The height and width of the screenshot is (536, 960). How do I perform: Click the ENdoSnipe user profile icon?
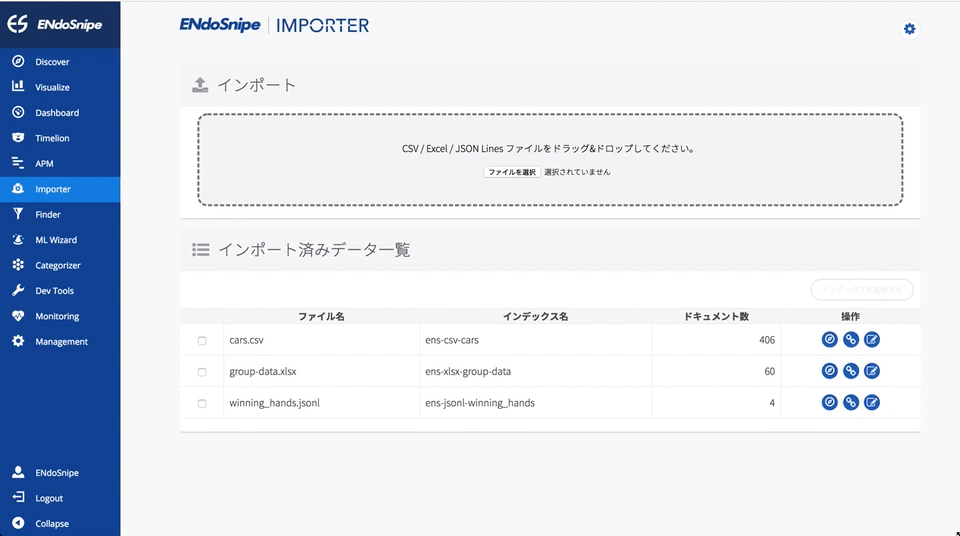pos(18,472)
